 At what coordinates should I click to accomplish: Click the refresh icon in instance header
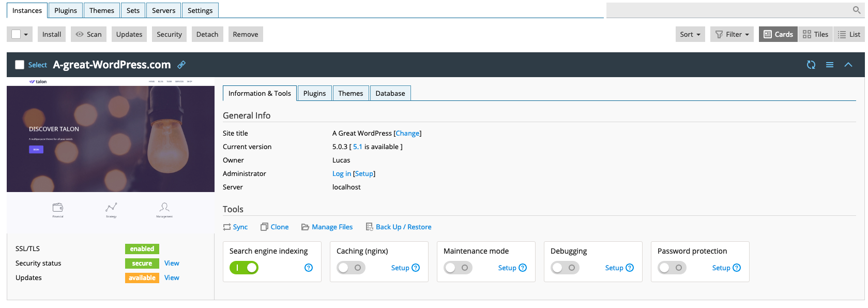[x=811, y=65]
